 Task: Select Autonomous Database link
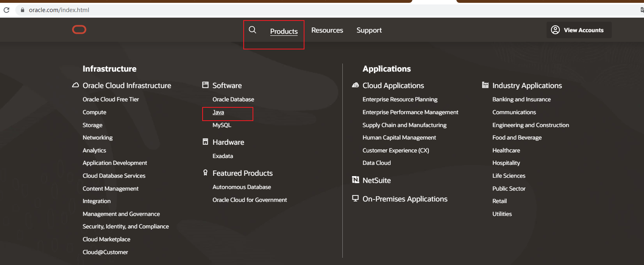[242, 187]
